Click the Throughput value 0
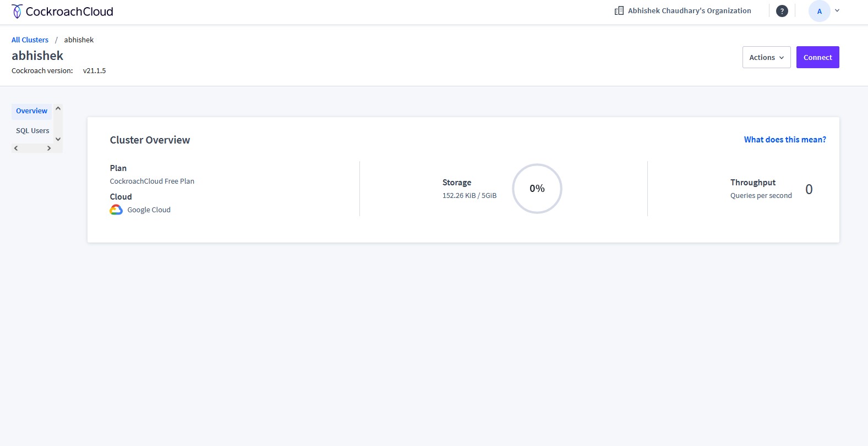 coord(809,189)
